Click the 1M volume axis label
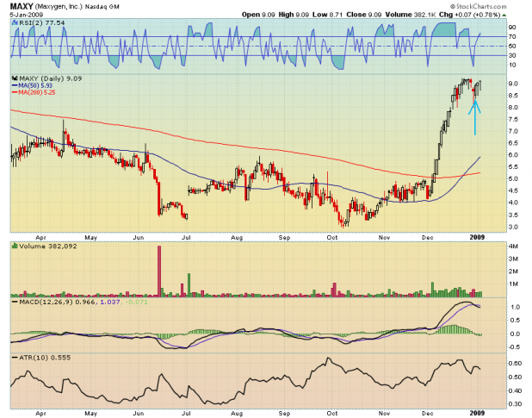Image resolution: width=532 pixels, height=418 pixels. (x=513, y=284)
